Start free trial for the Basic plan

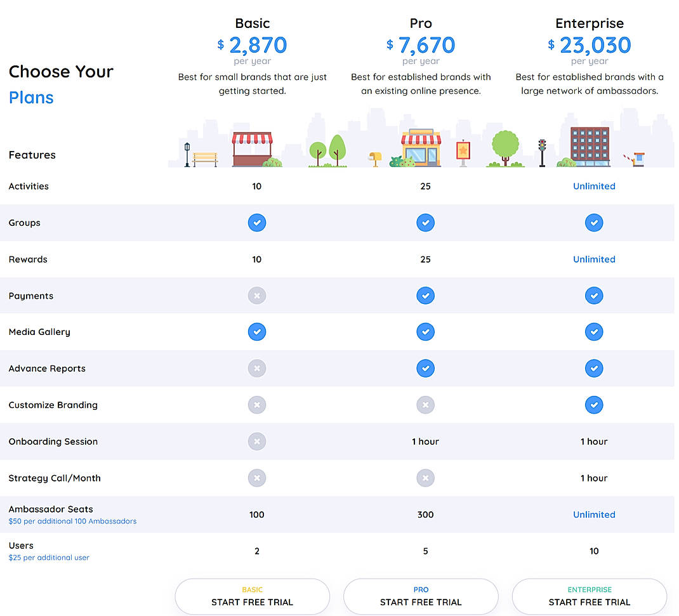(x=252, y=596)
